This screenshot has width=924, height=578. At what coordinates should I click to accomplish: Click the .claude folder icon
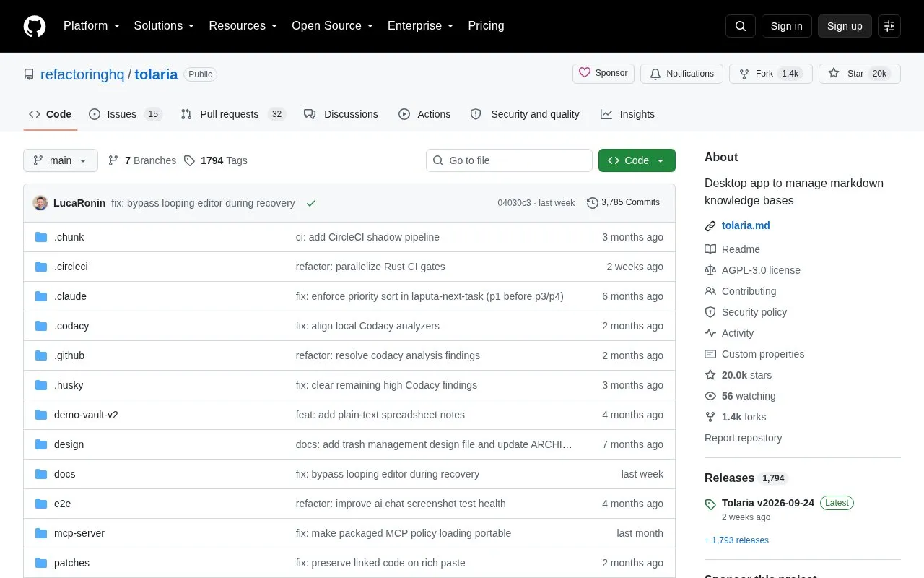[41, 296]
